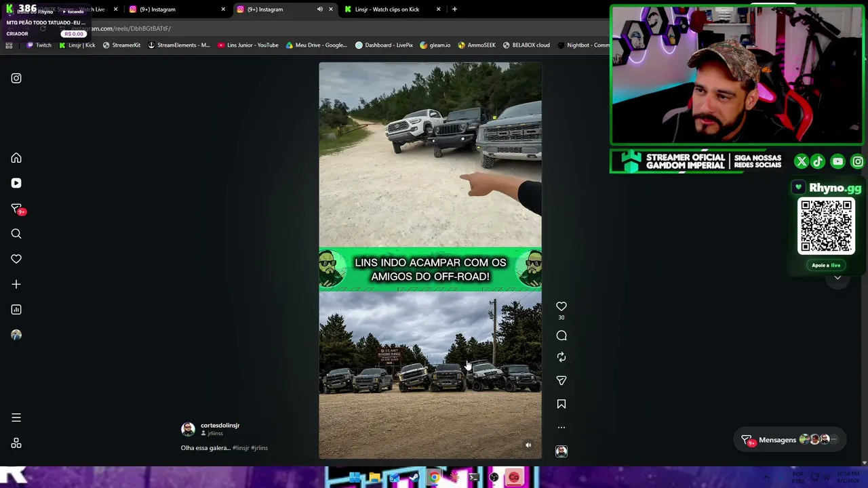Click the TikTok icon in stream overlay
This screenshot has height=488, width=868.
pos(818,162)
